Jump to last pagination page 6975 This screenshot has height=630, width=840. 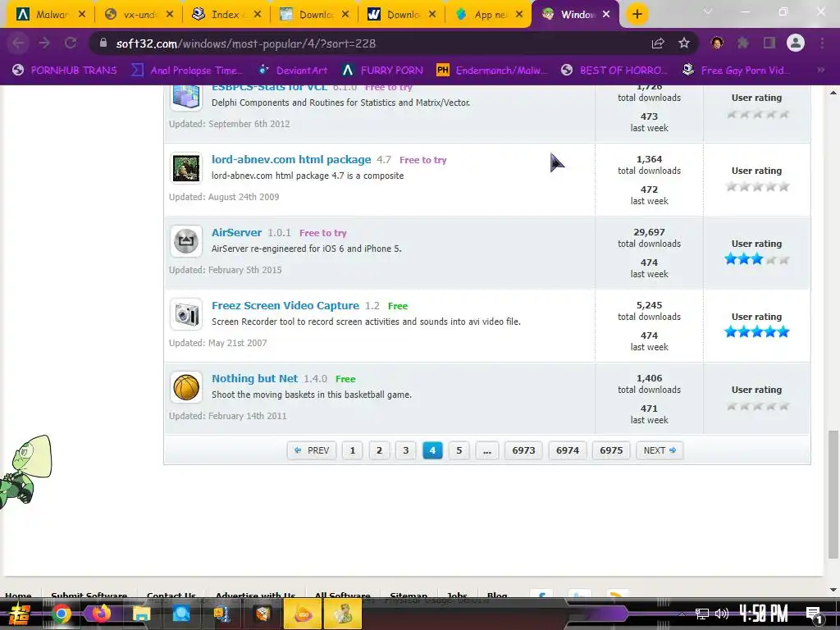pyautogui.click(x=611, y=450)
